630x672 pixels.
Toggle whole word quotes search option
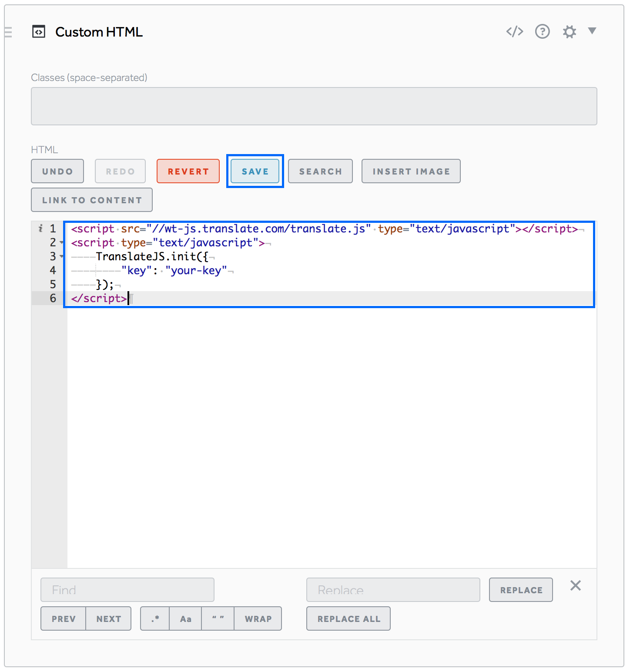218,618
